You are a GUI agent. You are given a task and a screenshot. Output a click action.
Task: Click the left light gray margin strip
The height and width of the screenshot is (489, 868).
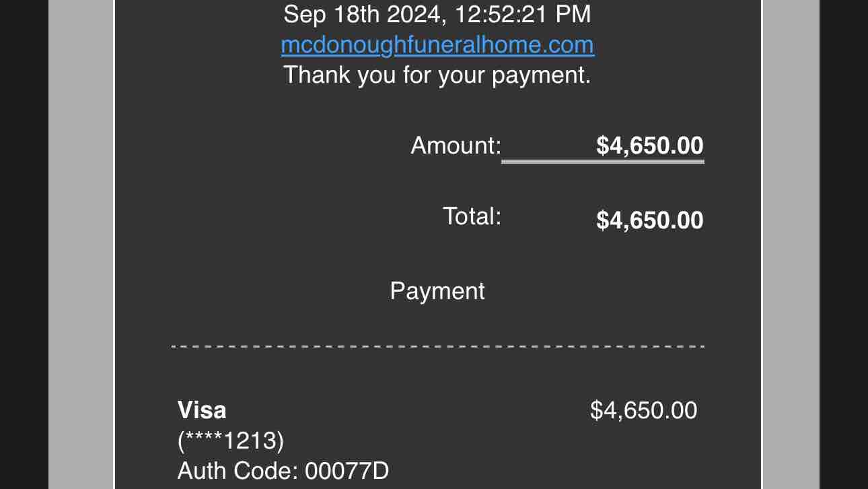(x=81, y=244)
